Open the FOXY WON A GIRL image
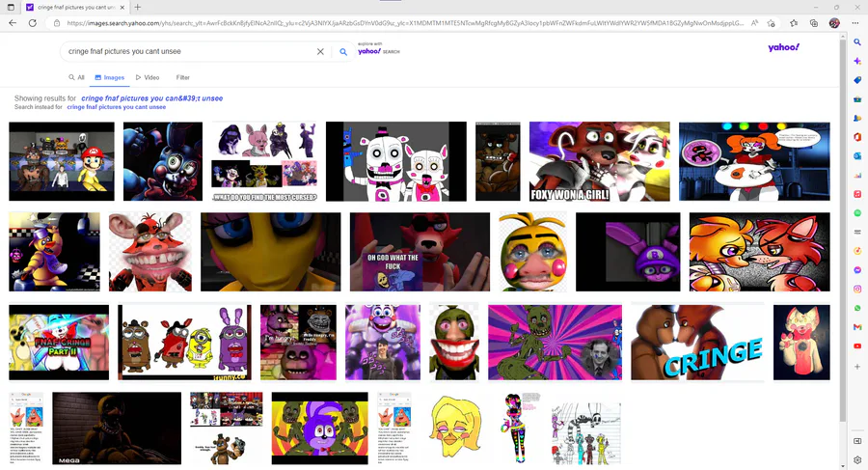Image resolution: width=868 pixels, height=470 pixels. coord(600,161)
